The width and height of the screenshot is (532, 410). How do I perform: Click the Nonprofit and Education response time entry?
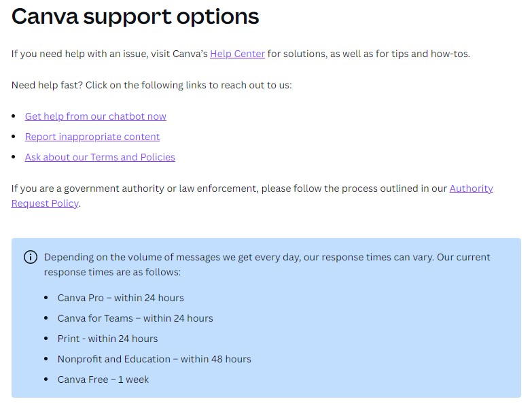pos(154,359)
